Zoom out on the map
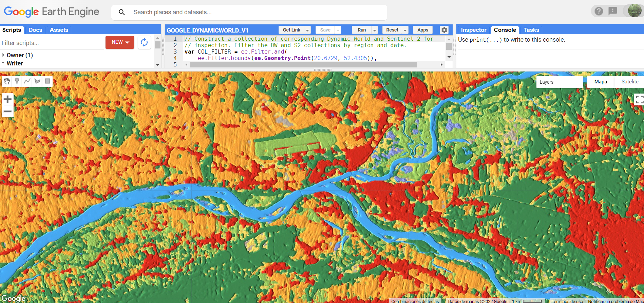Screen dimensions: 644x303 coord(7,112)
